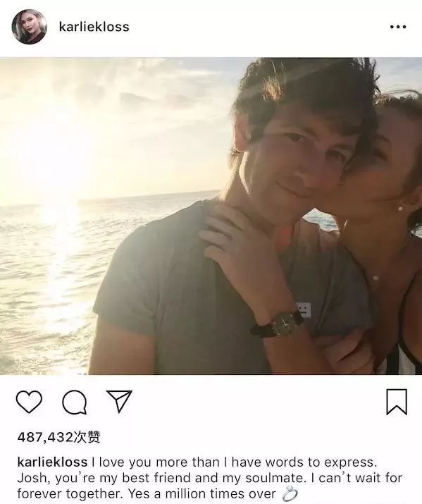Visit karliekloss profile from header username
The image size is (422, 504).
94,27
